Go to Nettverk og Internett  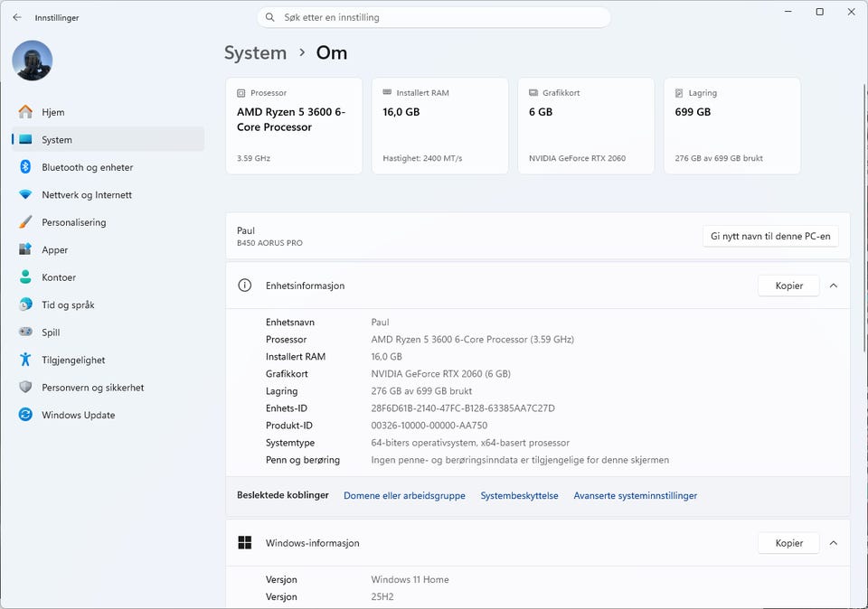pos(108,194)
